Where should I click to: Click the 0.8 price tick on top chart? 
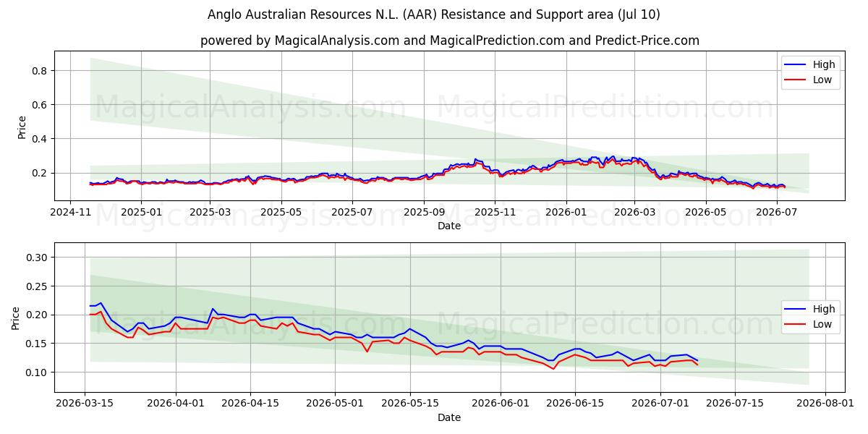point(39,71)
